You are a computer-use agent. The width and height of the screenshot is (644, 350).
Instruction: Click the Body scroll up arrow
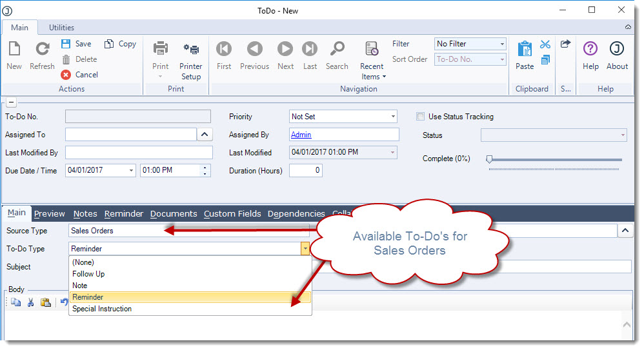pos(627,325)
